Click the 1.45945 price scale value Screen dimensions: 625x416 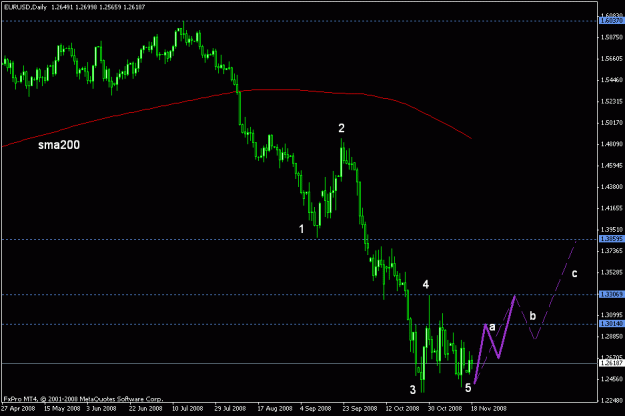coord(611,165)
